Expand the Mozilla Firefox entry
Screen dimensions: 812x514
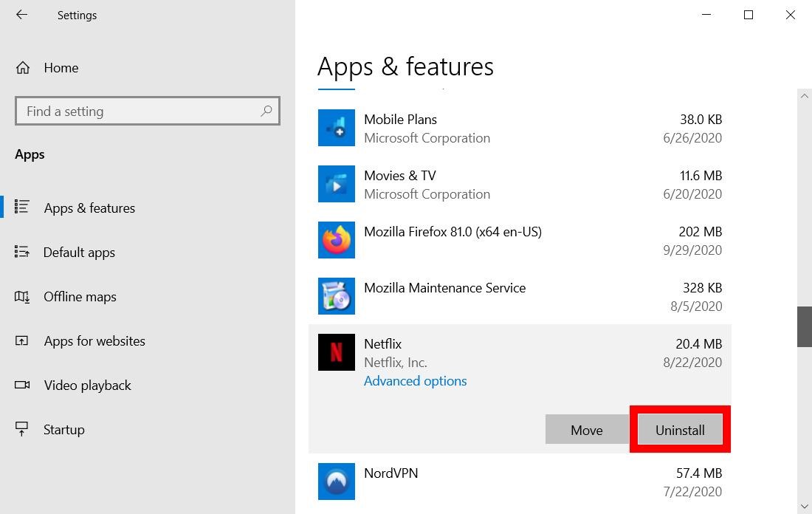coord(517,240)
